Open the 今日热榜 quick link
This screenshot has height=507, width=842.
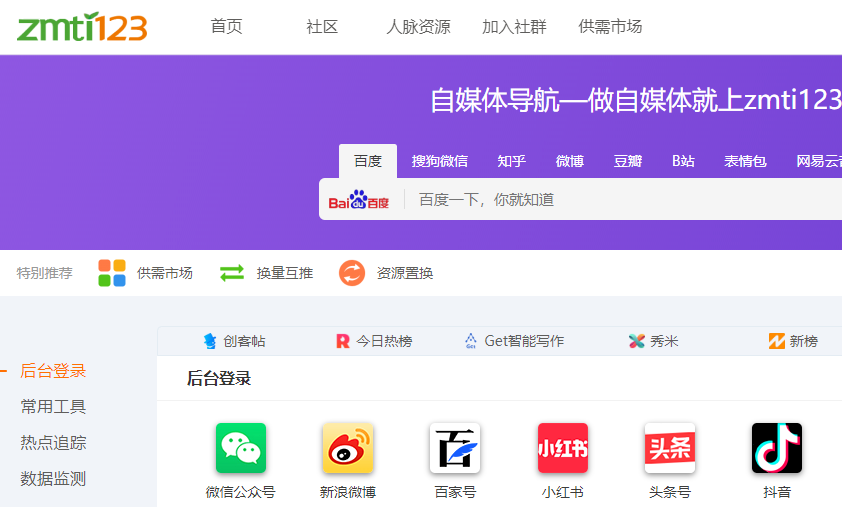point(374,341)
